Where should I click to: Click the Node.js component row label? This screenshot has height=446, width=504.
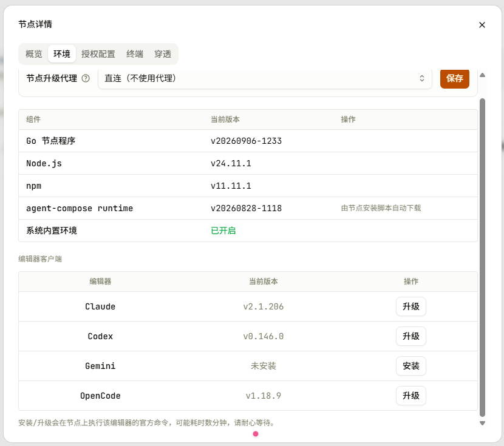pyautogui.click(x=44, y=163)
